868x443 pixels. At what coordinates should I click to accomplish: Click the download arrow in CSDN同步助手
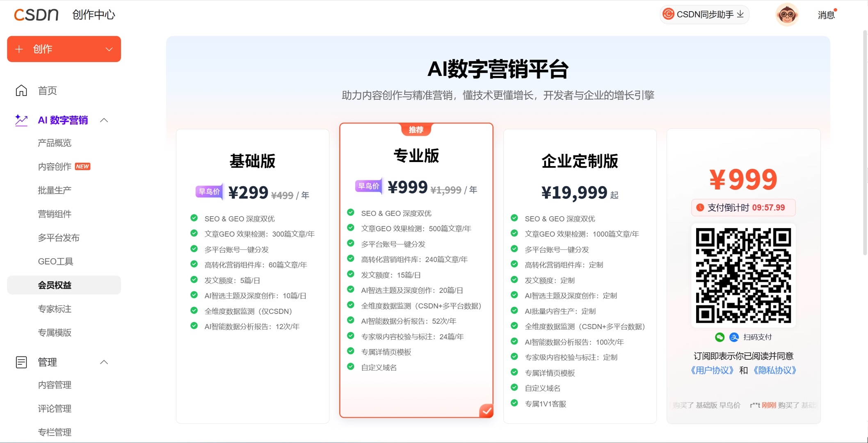pos(740,14)
